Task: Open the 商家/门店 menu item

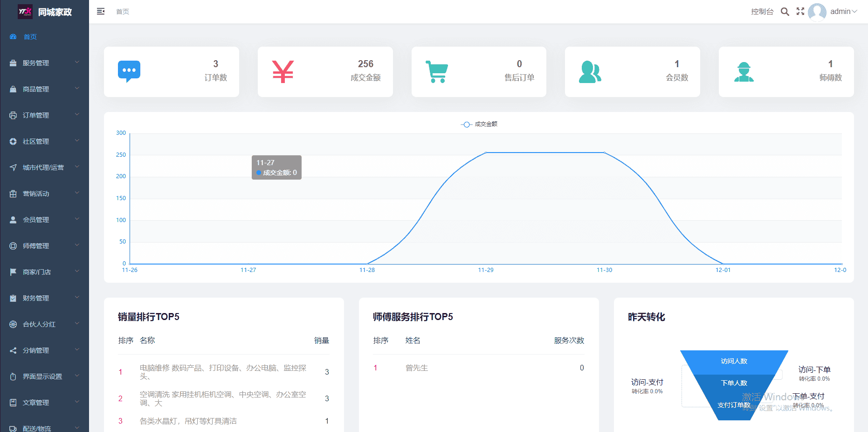Action: (44, 272)
